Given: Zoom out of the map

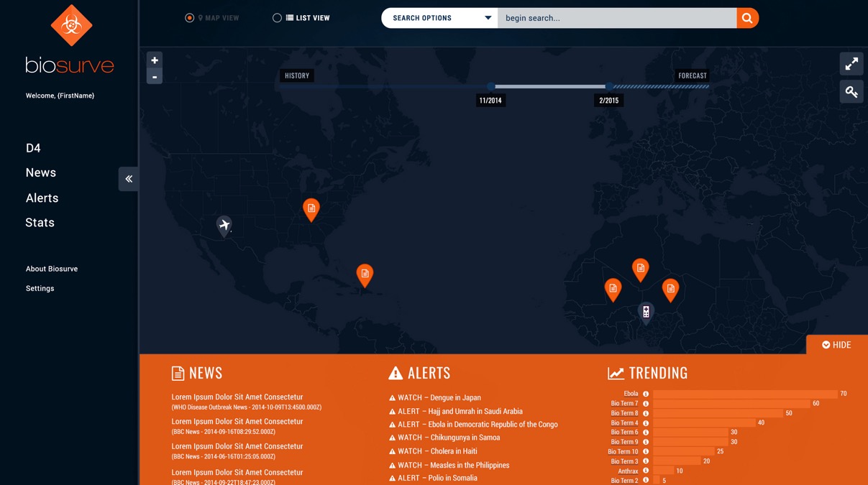Looking at the screenshot, I should click(x=155, y=77).
